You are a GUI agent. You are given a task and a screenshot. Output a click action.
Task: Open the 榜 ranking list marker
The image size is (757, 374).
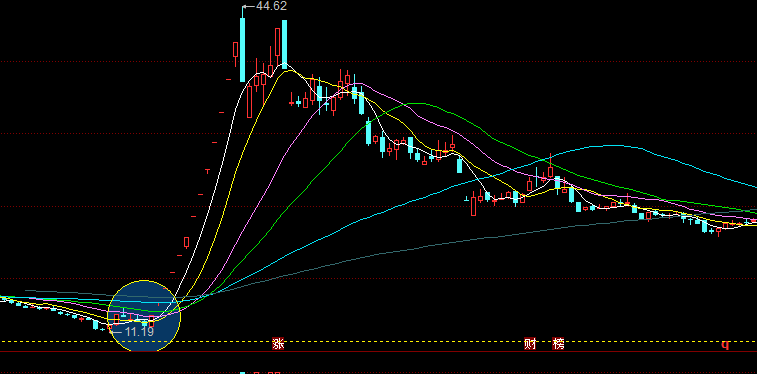coord(559,344)
